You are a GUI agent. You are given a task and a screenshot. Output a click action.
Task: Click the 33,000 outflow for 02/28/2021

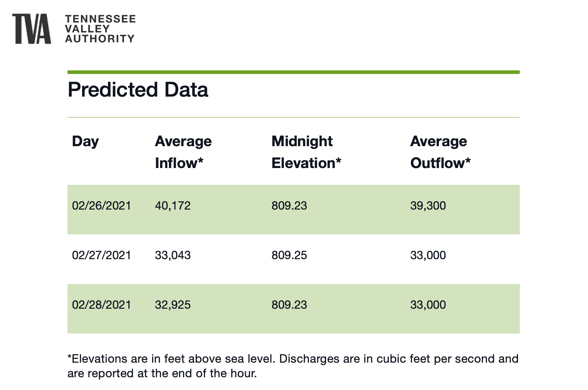click(x=428, y=305)
